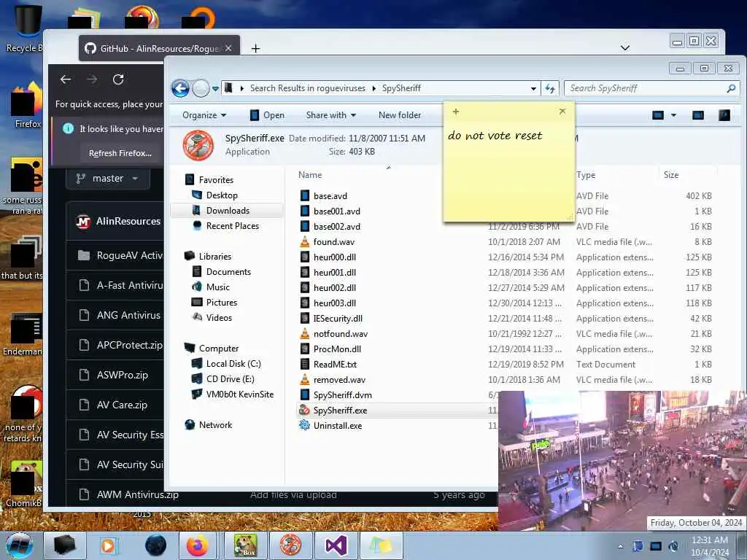The width and height of the screenshot is (747, 560).
Task: Select the heur000.dll file
Action: point(334,257)
